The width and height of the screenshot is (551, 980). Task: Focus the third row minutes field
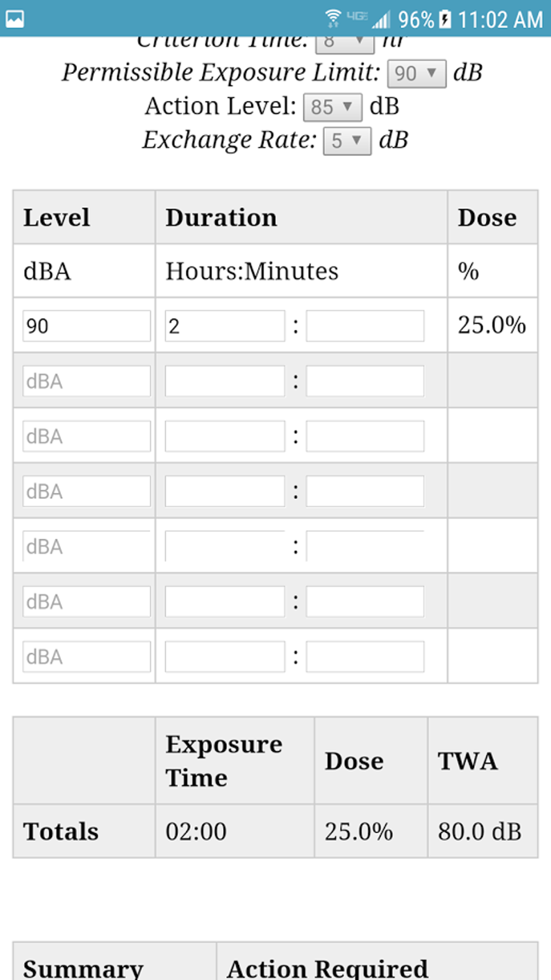(x=365, y=436)
